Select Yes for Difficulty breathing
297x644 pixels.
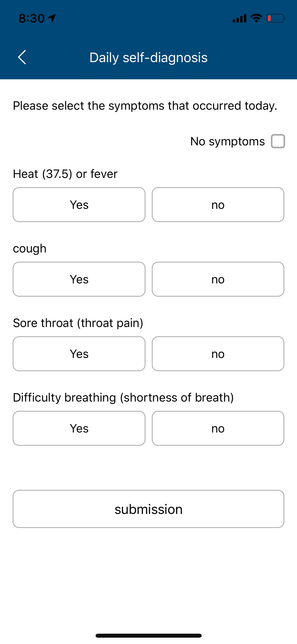tap(79, 428)
